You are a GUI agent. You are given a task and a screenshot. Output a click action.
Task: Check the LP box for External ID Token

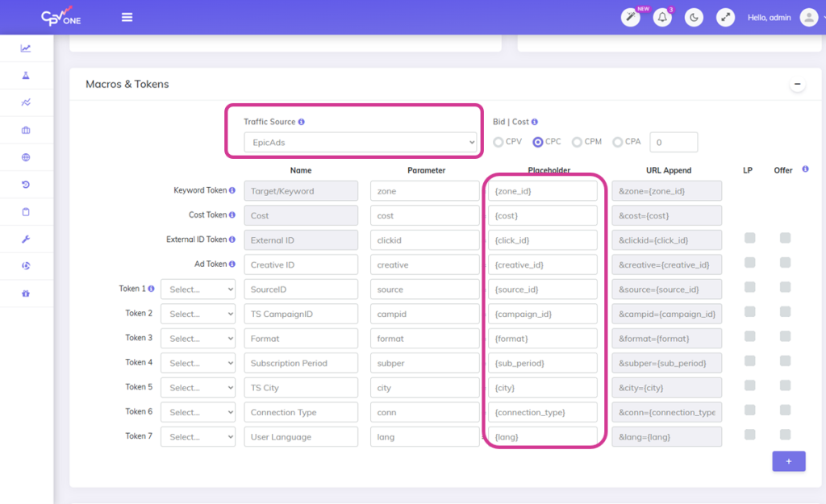tap(749, 238)
